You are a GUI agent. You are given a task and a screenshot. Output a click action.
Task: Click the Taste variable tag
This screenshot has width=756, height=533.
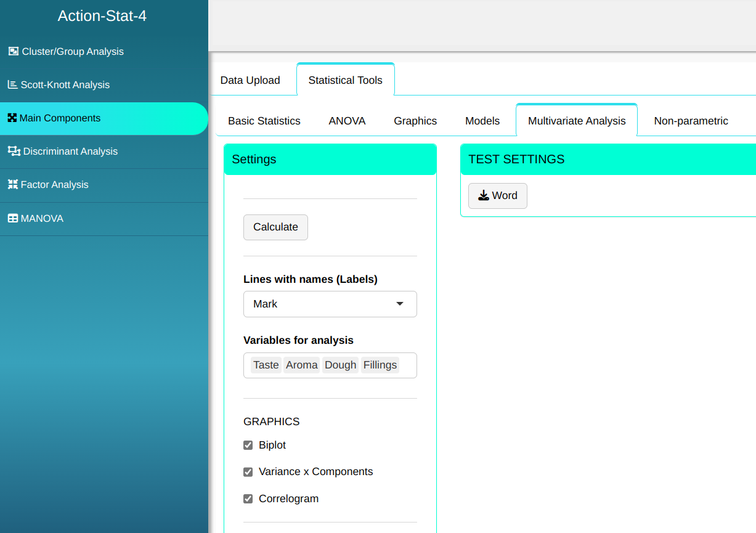pyautogui.click(x=266, y=365)
